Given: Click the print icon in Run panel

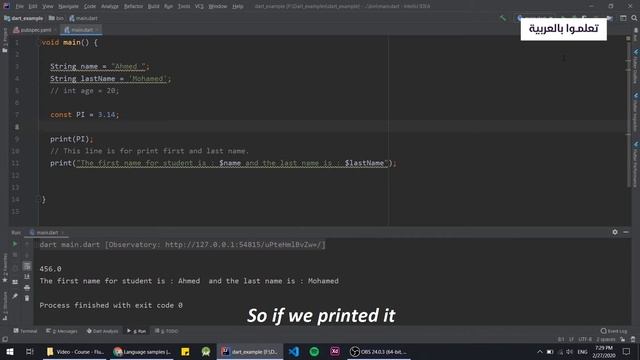Looking at the screenshot, I should point(27,287).
